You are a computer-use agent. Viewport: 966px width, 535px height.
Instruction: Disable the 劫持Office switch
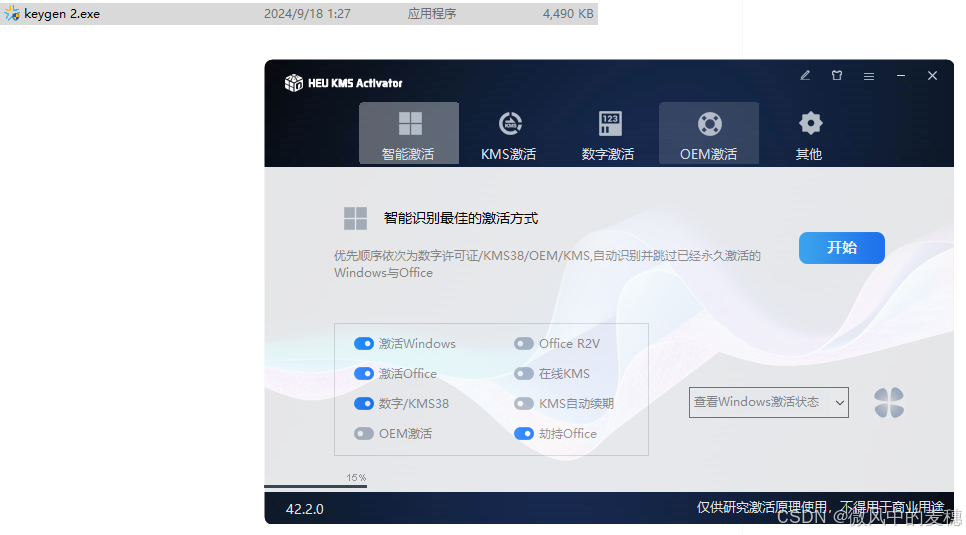click(x=524, y=434)
